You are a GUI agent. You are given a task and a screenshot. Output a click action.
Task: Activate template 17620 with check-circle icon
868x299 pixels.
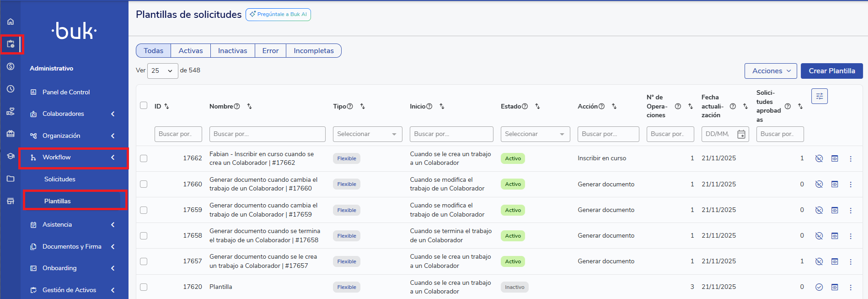[x=819, y=287]
